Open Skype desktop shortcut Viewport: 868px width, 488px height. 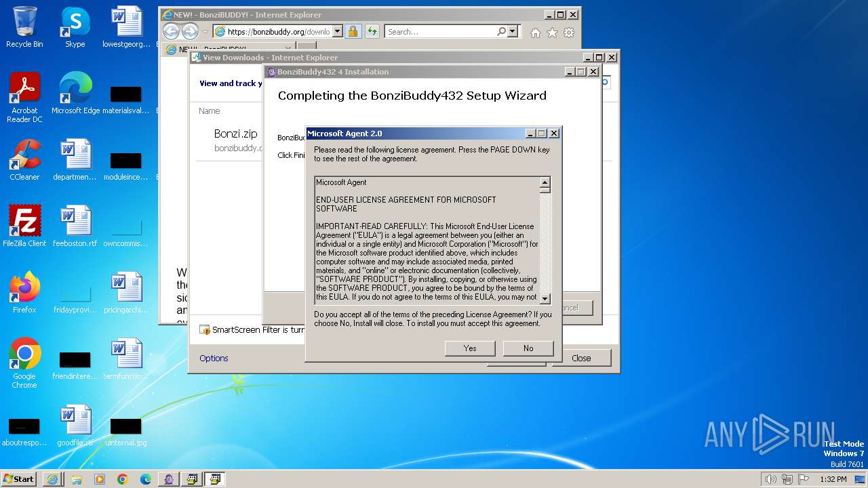[75, 27]
